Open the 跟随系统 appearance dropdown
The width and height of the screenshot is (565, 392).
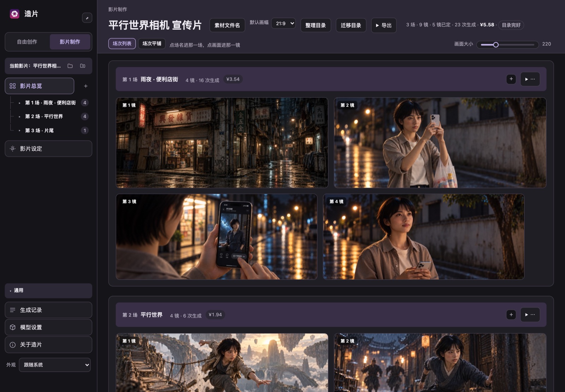coord(55,365)
